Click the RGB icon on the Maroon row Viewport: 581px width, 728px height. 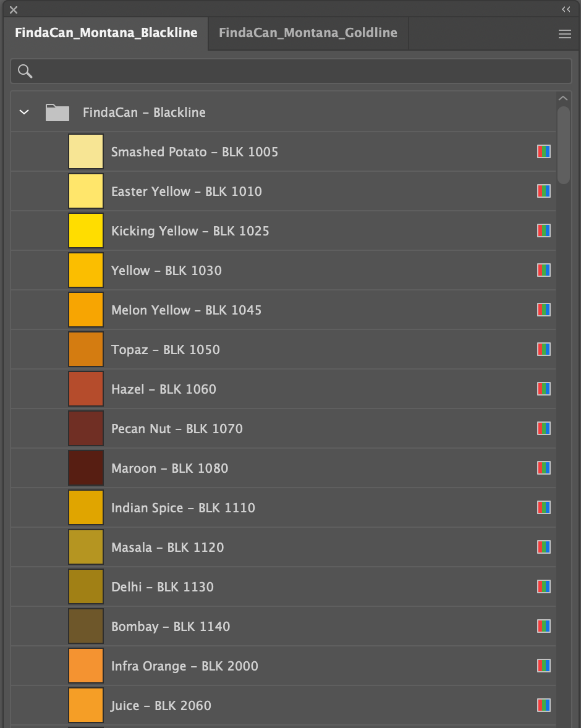pos(543,468)
